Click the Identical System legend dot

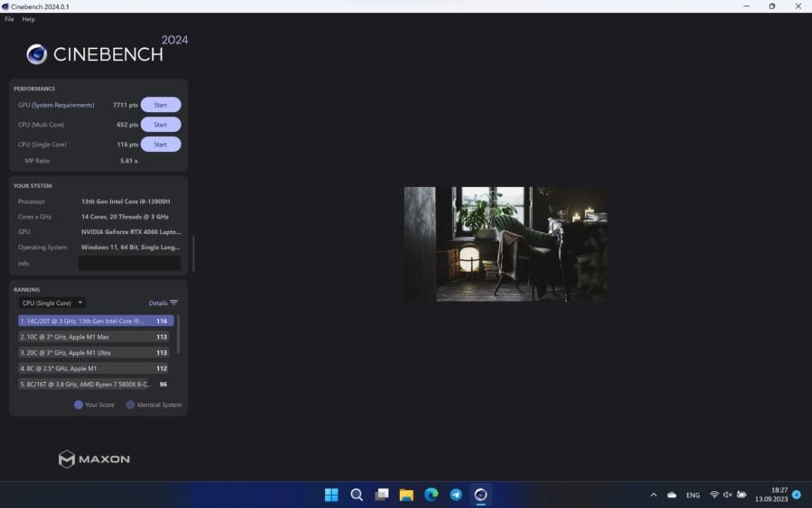point(130,405)
